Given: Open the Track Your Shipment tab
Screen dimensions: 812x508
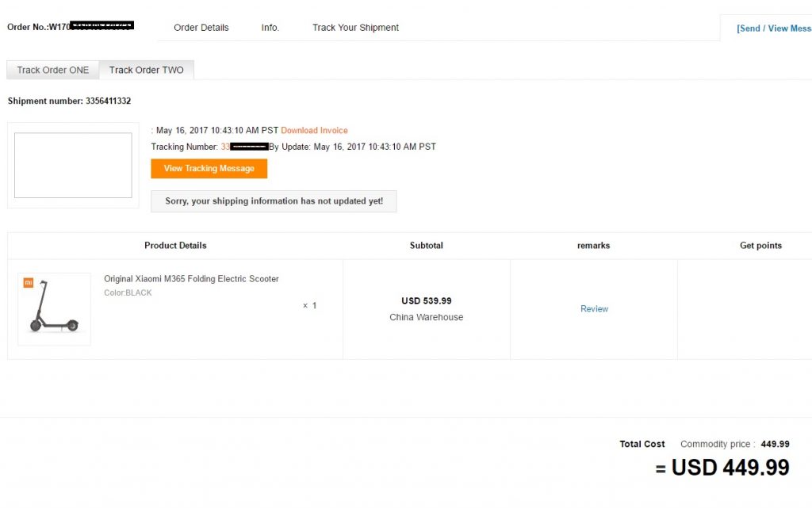Looking at the screenshot, I should click(x=355, y=28).
